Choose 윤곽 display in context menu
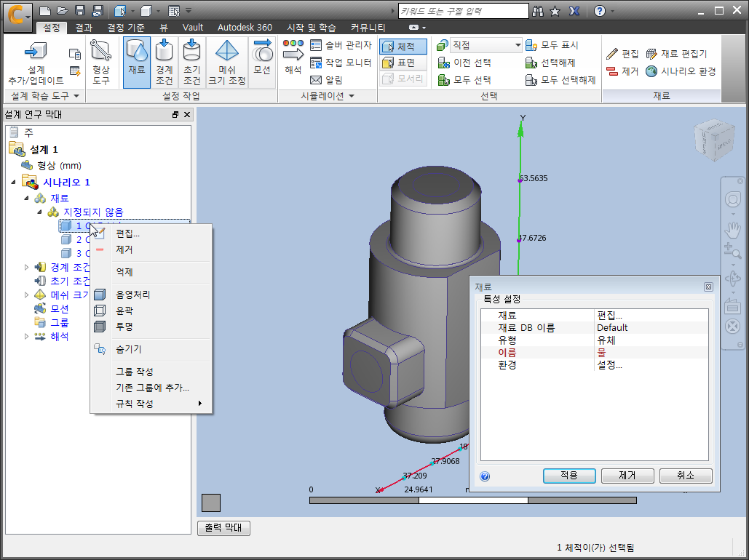749x560 pixels. click(x=124, y=311)
